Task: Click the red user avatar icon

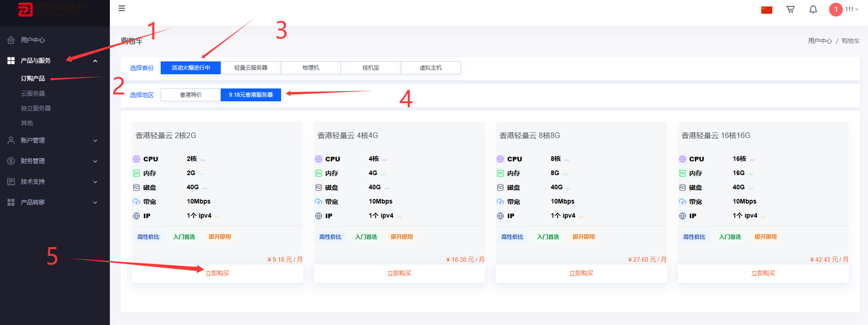Action: pyautogui.click(x=835, y=9)
